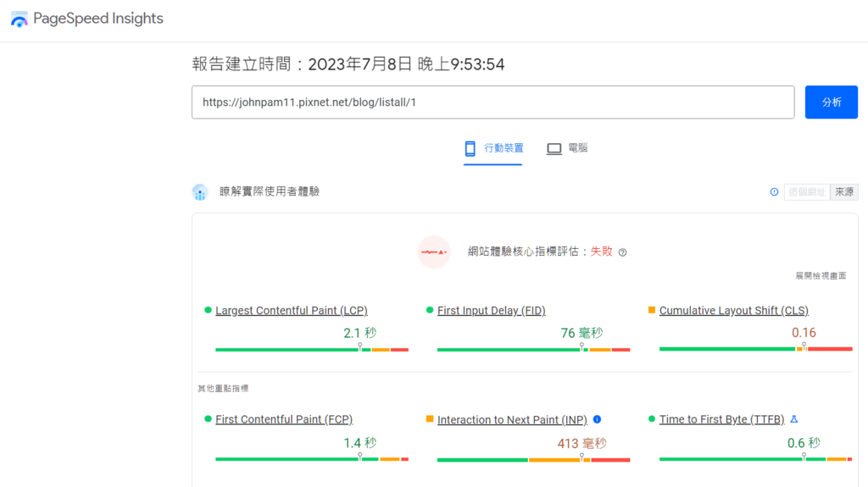Click the blue 分析 button
Viewport: 868px width, 487px height.
click(831, 102)
